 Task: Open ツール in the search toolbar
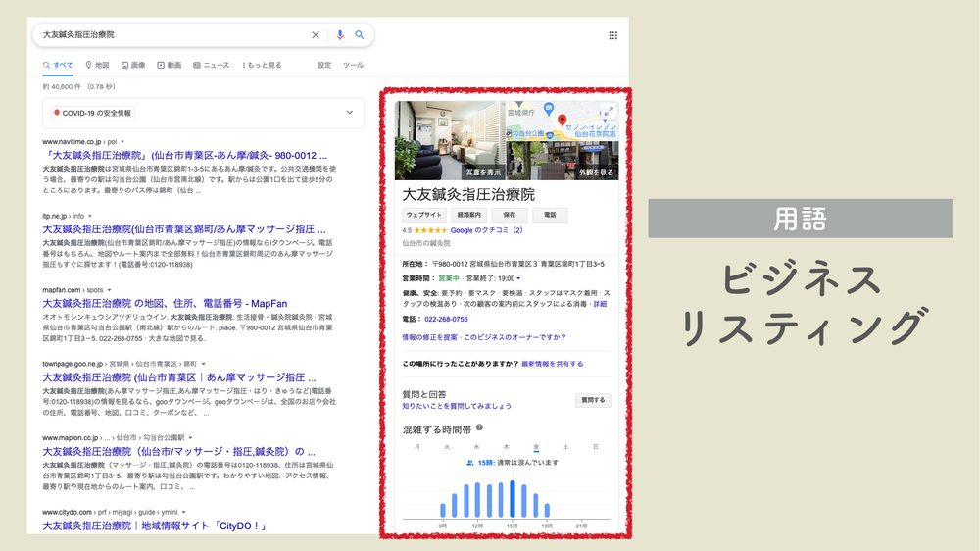[x=353, y=65]
